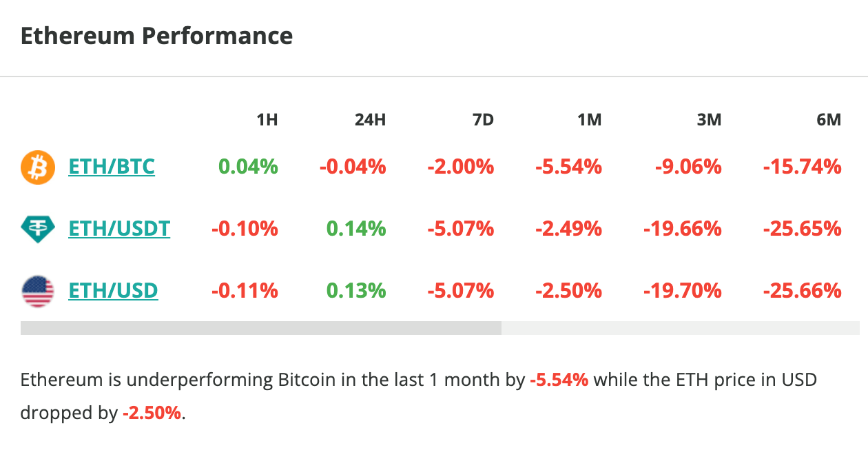Click the -2.50% figure in summary text

(153, 414)
